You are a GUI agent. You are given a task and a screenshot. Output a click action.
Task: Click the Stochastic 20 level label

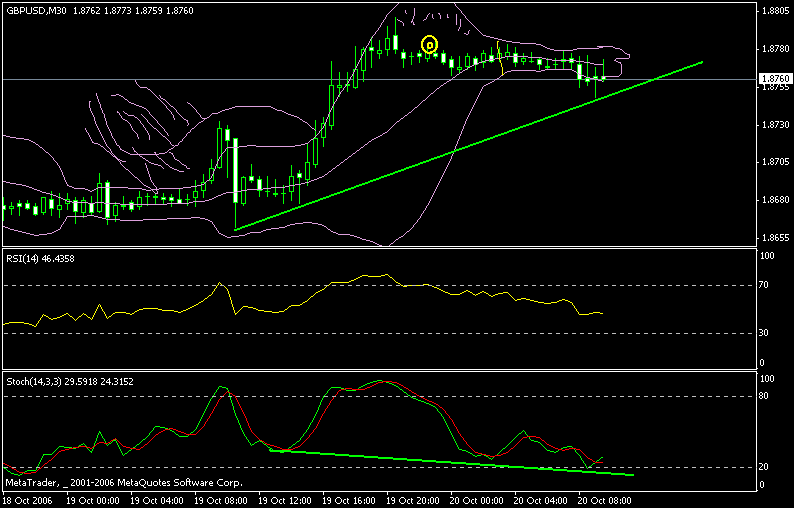click(764, 467)
